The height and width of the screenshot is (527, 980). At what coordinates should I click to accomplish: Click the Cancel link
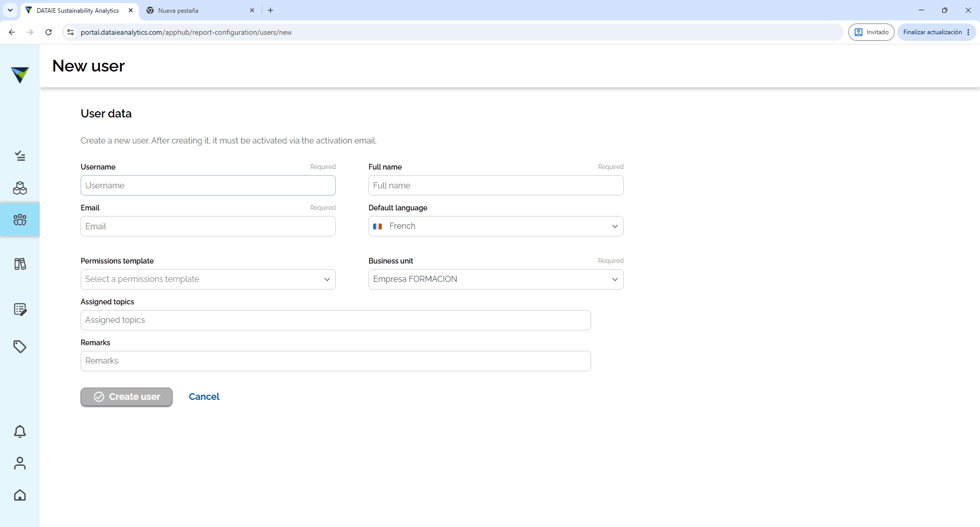point(204,397)
